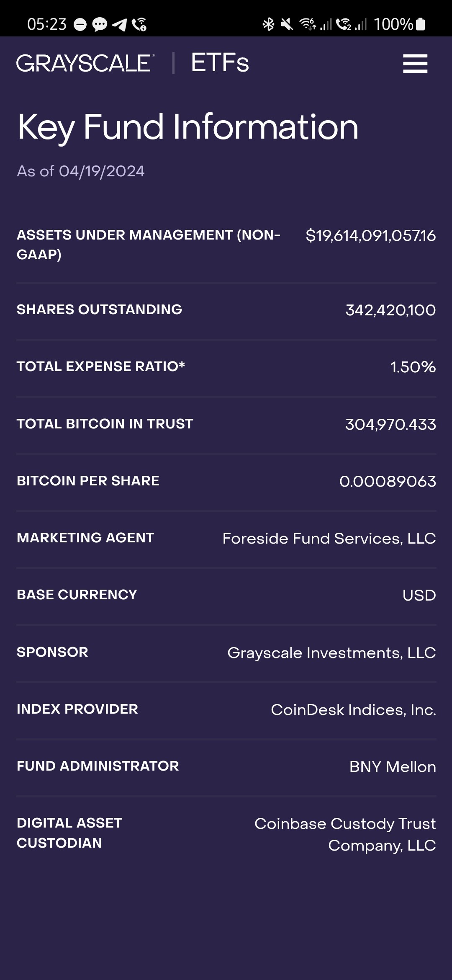Tap Coinbase Custody Trust Company custodian text

345,834
